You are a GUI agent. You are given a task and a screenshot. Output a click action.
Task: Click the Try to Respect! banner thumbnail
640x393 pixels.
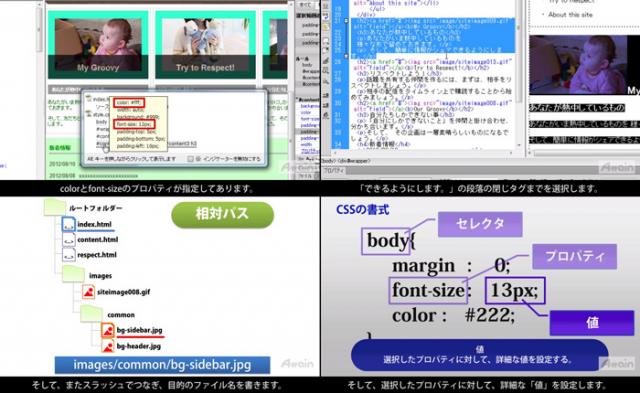[205, 44]
